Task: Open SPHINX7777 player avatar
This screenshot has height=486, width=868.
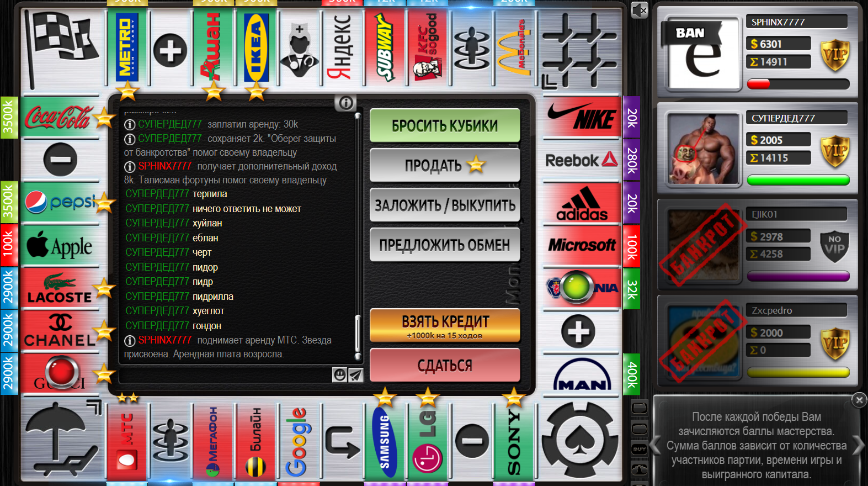Action: [703, 53]
